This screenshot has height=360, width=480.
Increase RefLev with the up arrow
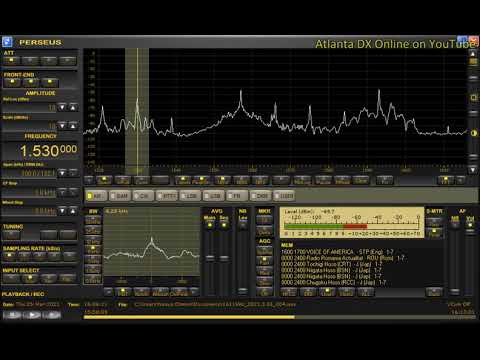(73, 107)
